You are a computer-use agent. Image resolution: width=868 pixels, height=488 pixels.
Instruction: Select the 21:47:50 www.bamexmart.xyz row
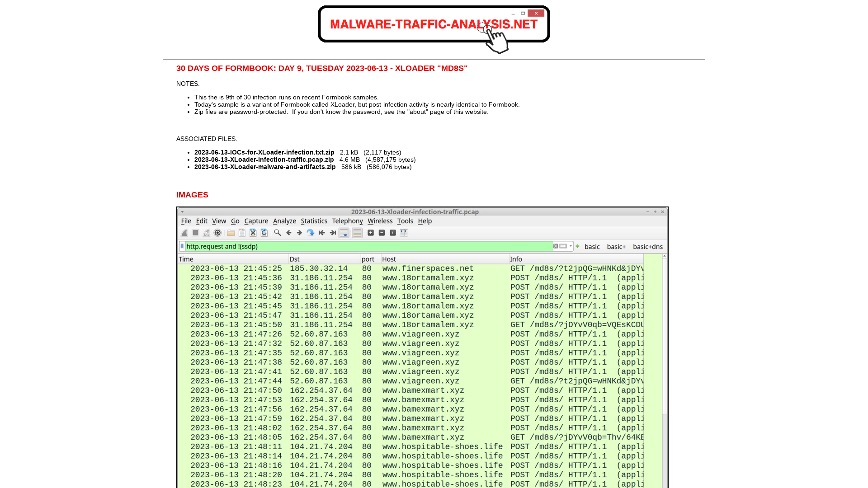click(x=411, y=390)
